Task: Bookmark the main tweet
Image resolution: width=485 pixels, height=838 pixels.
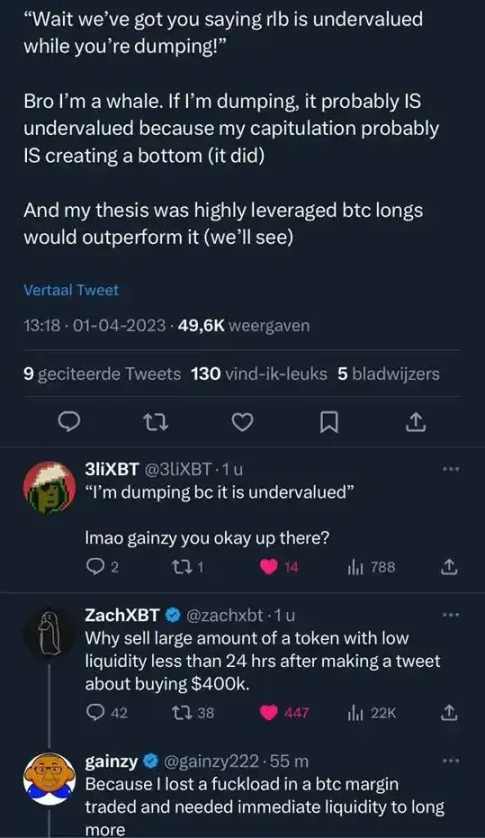Action: point(329,423)
